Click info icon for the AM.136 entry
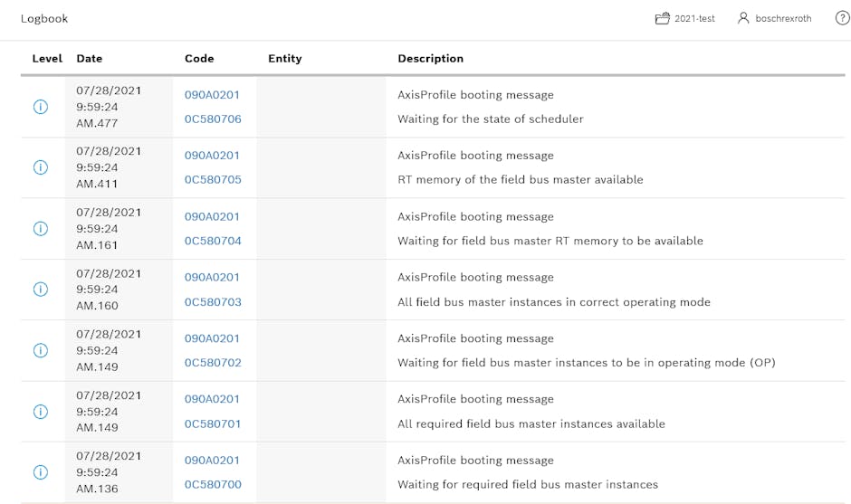 [40, 472]
